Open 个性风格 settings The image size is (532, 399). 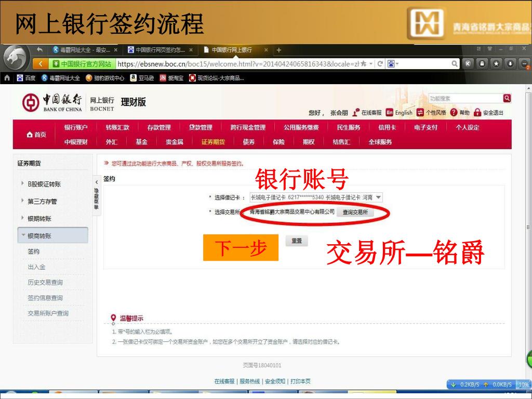coord(431,112)
